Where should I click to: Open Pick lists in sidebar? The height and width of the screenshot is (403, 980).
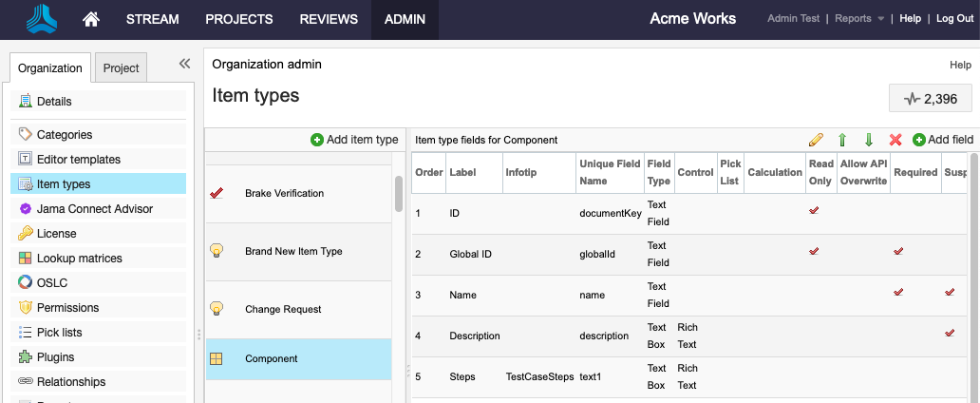59,333
